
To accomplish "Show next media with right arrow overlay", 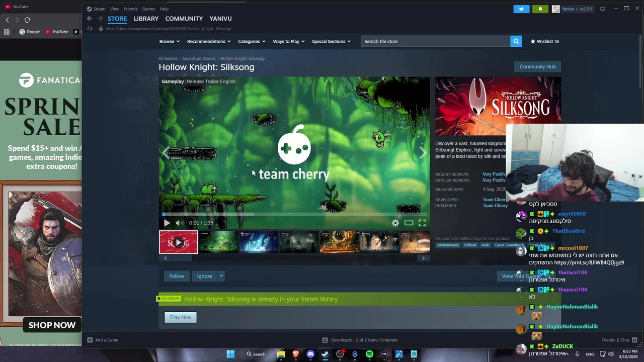I will tap(423, 152).
